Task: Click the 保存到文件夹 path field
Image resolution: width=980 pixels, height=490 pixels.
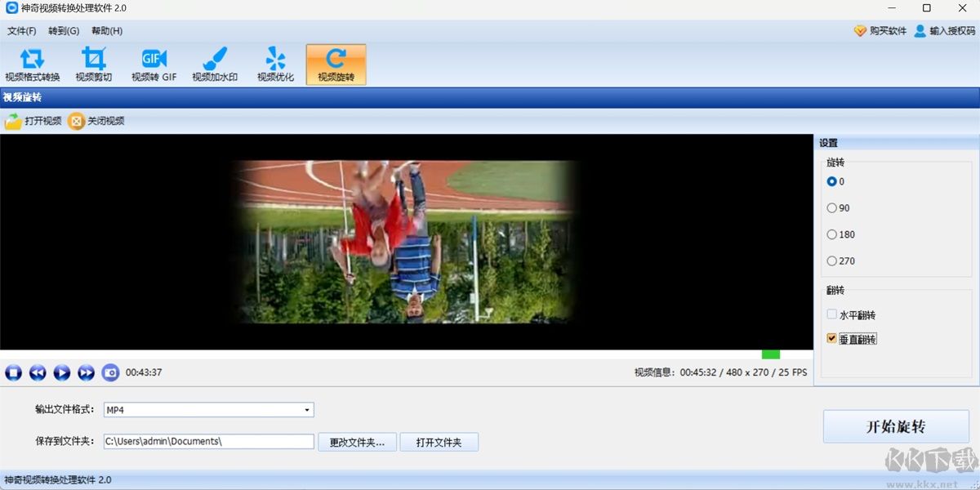Action: click(209, 442)
